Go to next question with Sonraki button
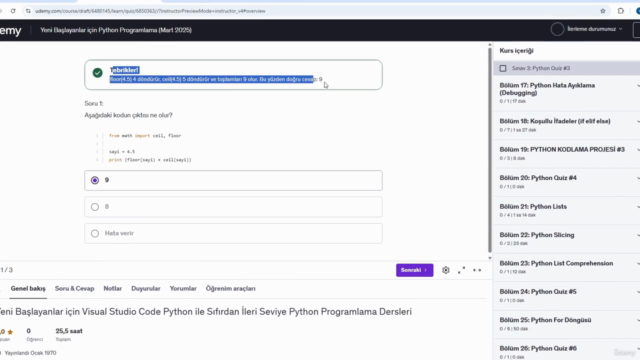This screenshot has height=360, width=640. coord(414,270)
